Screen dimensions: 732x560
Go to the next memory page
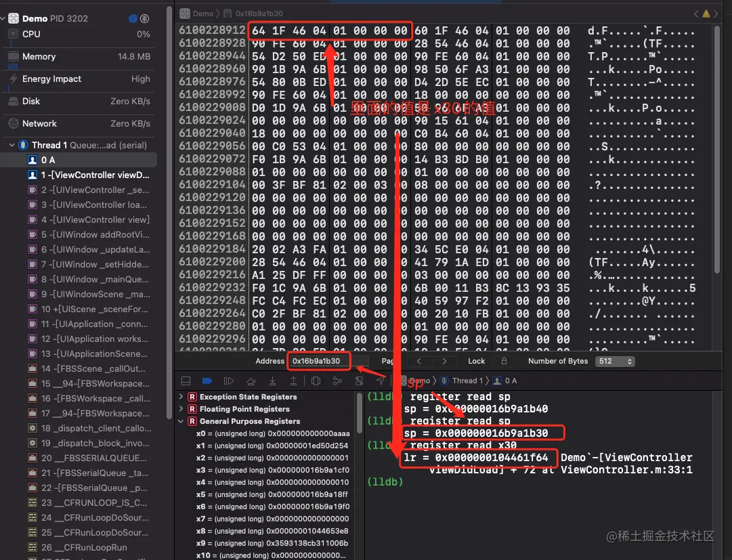coord(444,361)
